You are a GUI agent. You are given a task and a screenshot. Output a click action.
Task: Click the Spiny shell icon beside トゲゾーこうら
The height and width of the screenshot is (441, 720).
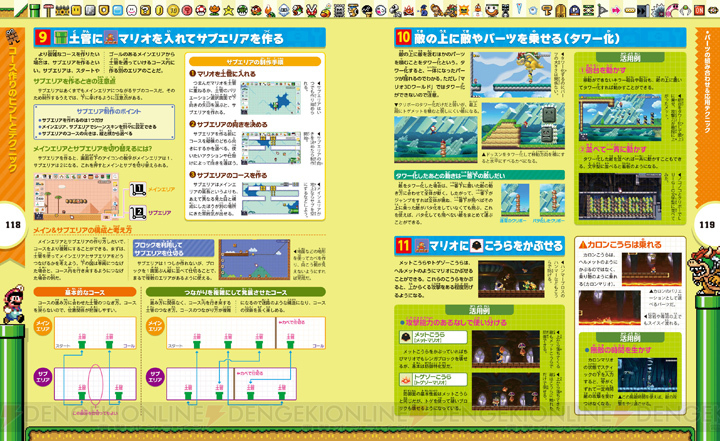tap(406, 379)
